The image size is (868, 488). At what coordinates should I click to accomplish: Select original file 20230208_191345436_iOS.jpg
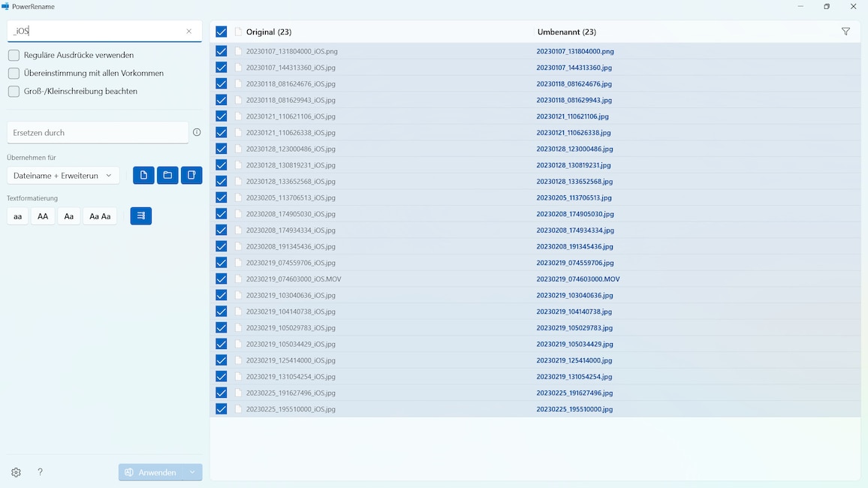coord(291,247)
